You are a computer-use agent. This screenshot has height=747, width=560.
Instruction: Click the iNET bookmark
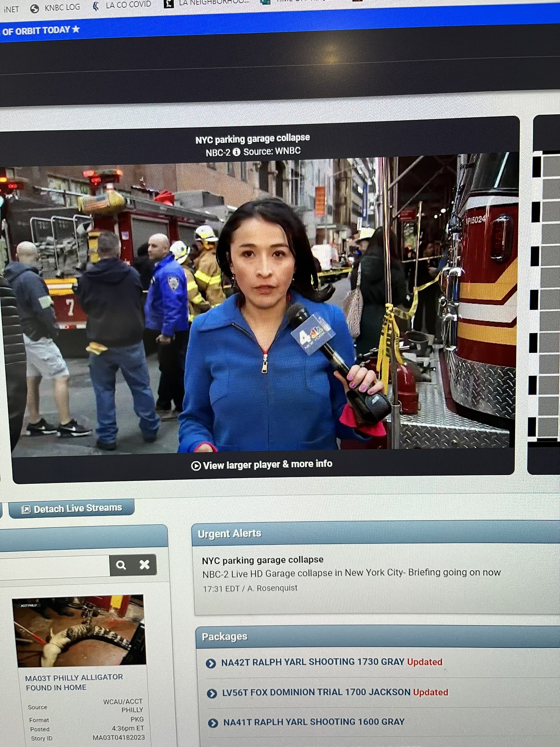tap(11, 9)
